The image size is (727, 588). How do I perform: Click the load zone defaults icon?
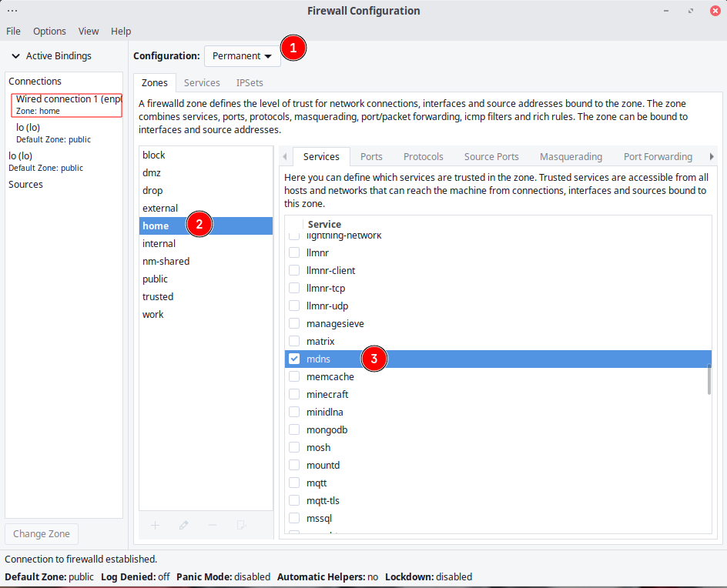[x=242, y=525]
